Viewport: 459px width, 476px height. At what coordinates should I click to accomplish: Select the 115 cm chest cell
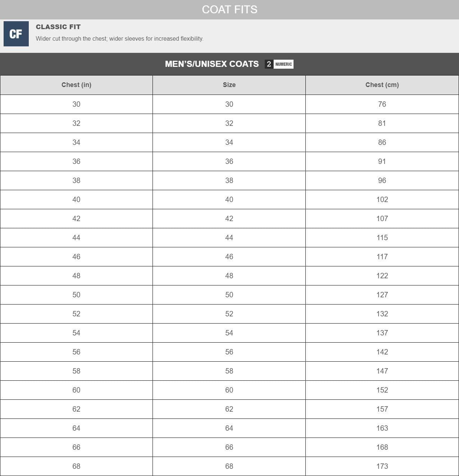coord(382,238)
